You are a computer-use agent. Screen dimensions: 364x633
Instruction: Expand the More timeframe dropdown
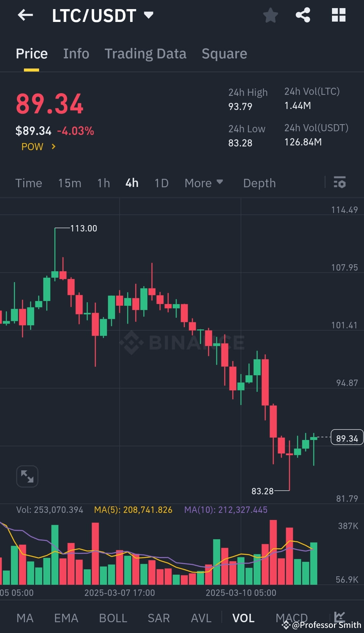tap(204, 183)
